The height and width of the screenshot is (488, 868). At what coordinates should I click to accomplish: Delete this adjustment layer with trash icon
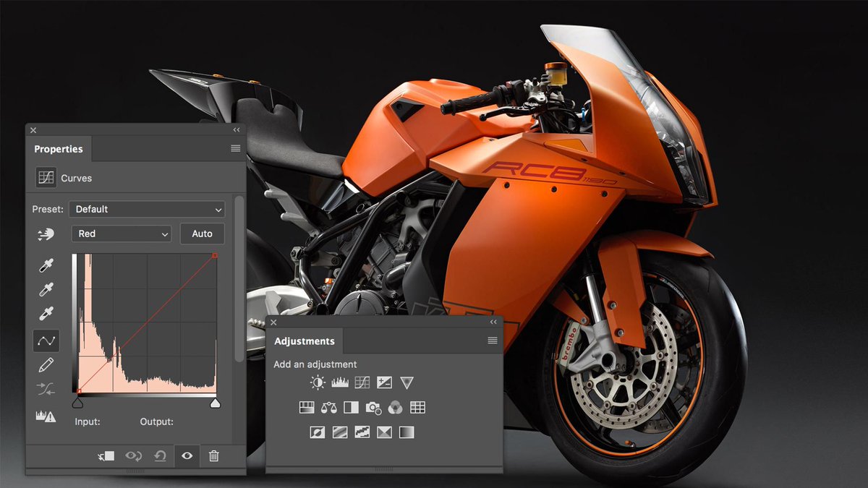click(x=213, y=456)
